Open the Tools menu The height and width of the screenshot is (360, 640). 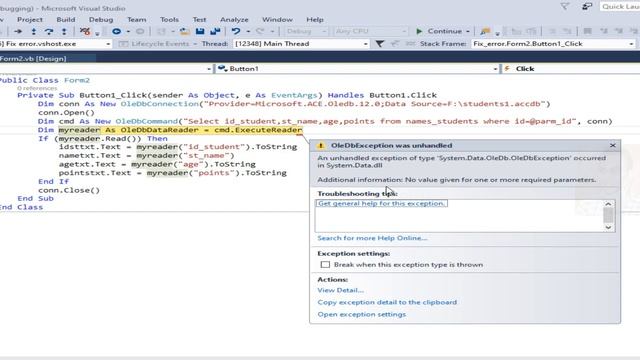(169, 20)
